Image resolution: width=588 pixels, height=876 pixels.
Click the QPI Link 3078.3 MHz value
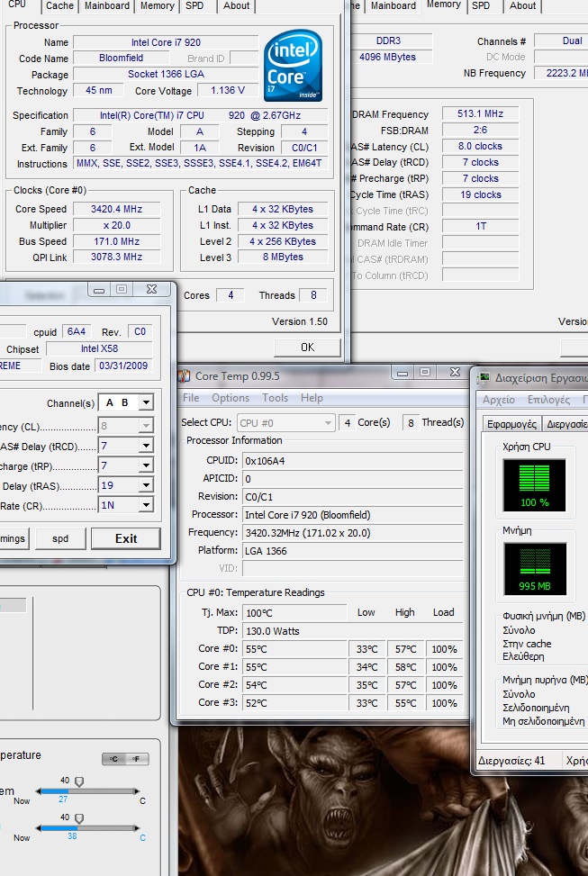point(117,257)
